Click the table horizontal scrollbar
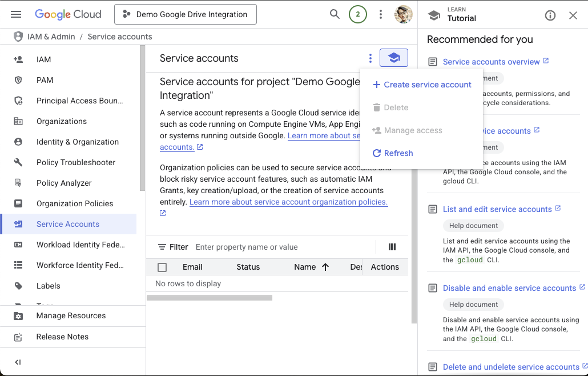 coord(210,298)
